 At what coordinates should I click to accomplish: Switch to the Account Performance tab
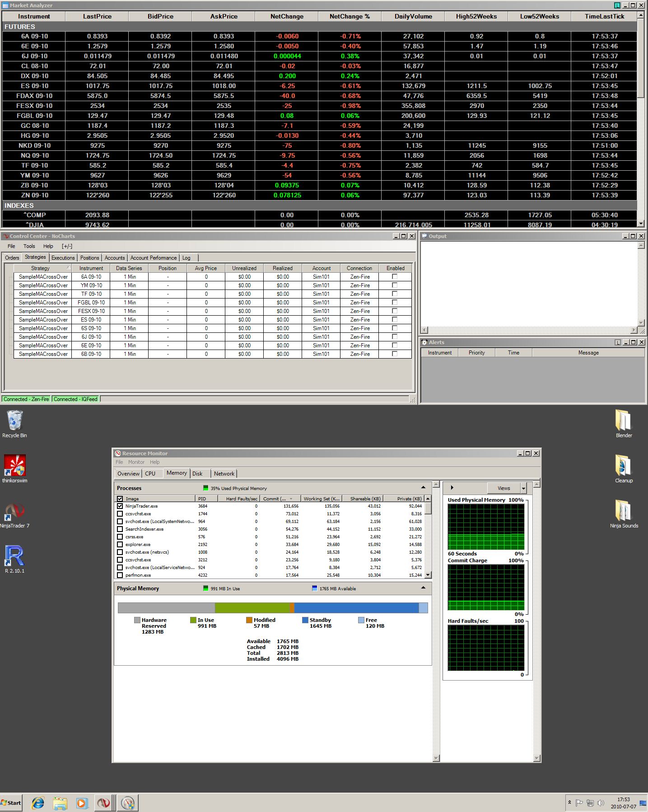click(x=154, y=258)
